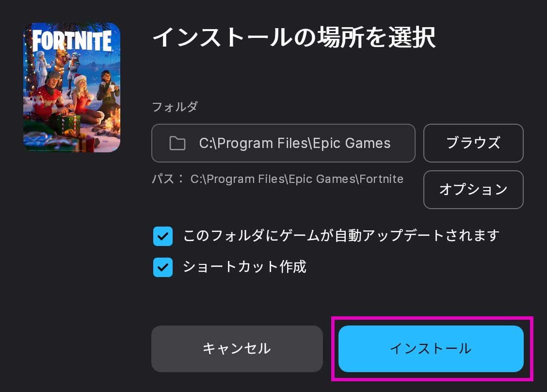The height and width of the screenshot is (392, 547).
Task: Toggle auto-update by clicking its label text
Action: pyautogui.click(x=341, y=236)
